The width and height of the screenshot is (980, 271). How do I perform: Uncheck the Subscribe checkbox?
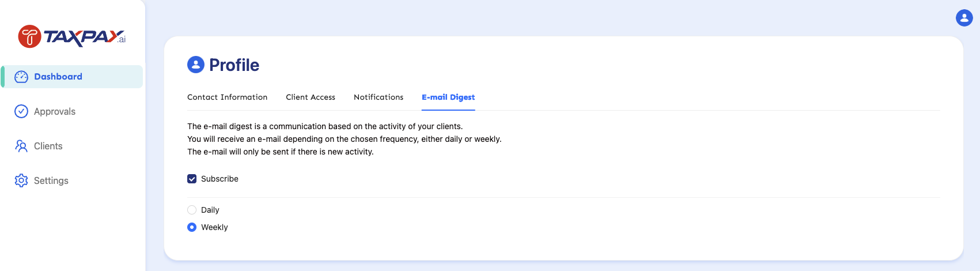point(192,179)
